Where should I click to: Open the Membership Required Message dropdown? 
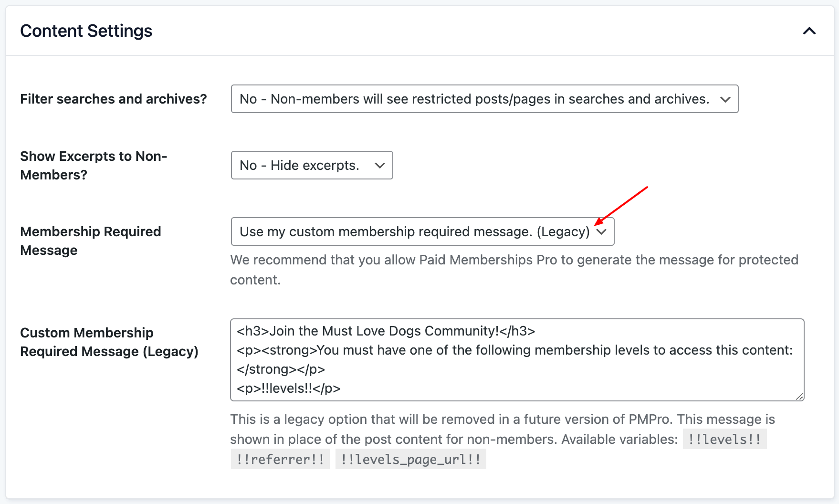(x=414, y=231)
